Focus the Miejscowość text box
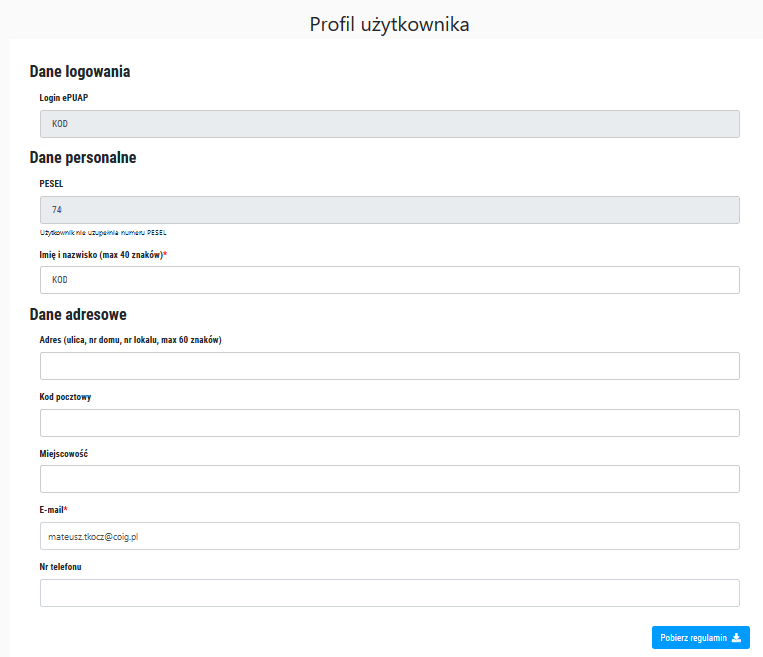Viewport: 763px width, 657px height. (390, 479)
